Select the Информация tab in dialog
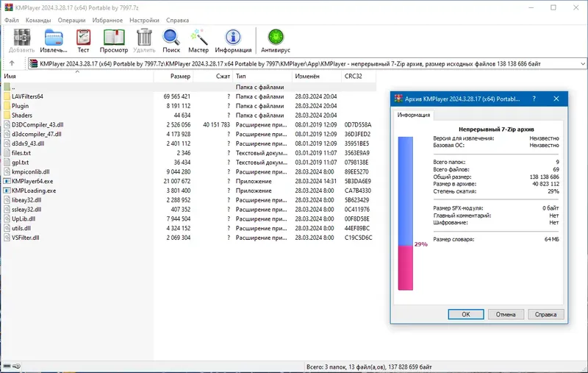Image resolution: width=588 pixels, height=373 pixels. click(x=414, y=115)
